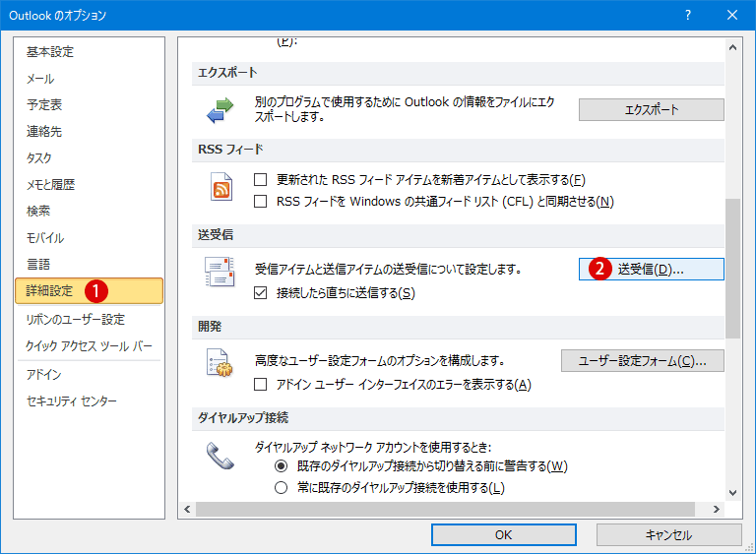
Task: Click the キャンセル button
Action: pyautogui.click(x=668, y=535)
